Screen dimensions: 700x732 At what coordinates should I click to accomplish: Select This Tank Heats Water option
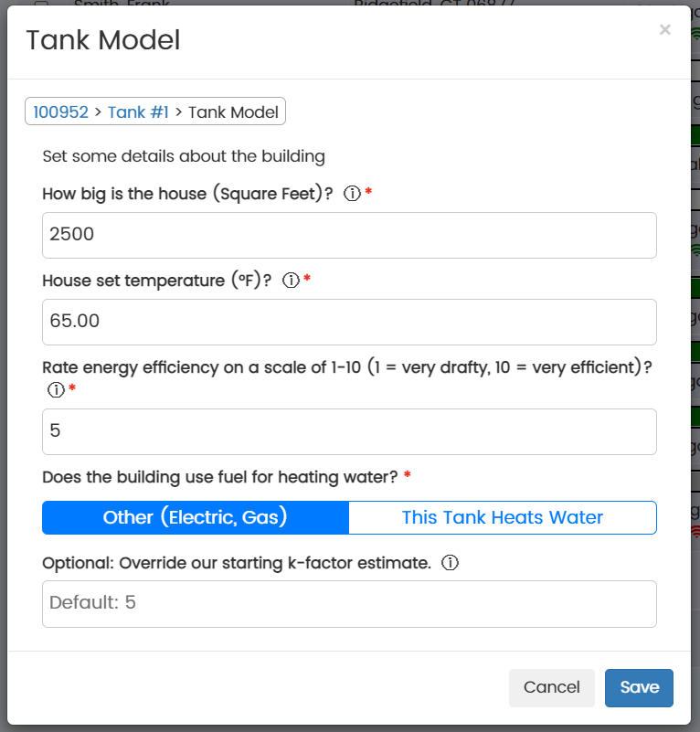503,517
